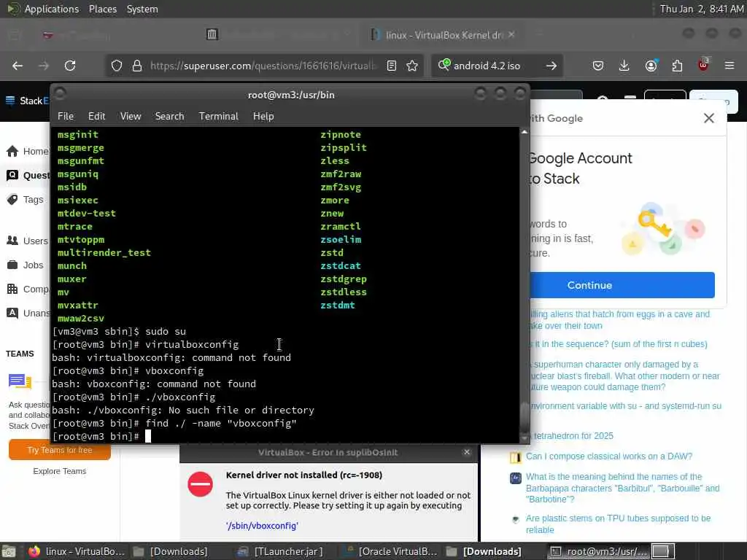Click 'zstdmt' in terminal listing
The height and width of the screenshot is (560, 747).
337,306
